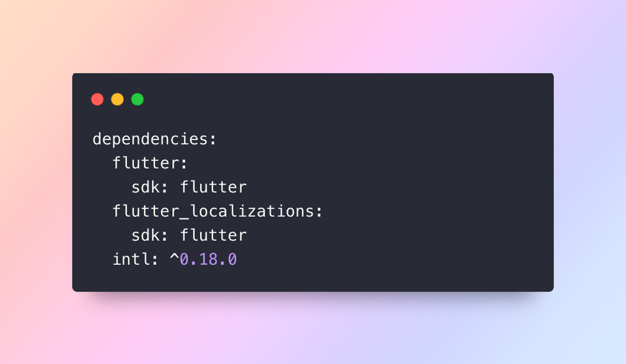Click the purple 0.18.0 version number
Viewport: 626px width, 364px height.
pyautogui.click(x=208, y=259)
